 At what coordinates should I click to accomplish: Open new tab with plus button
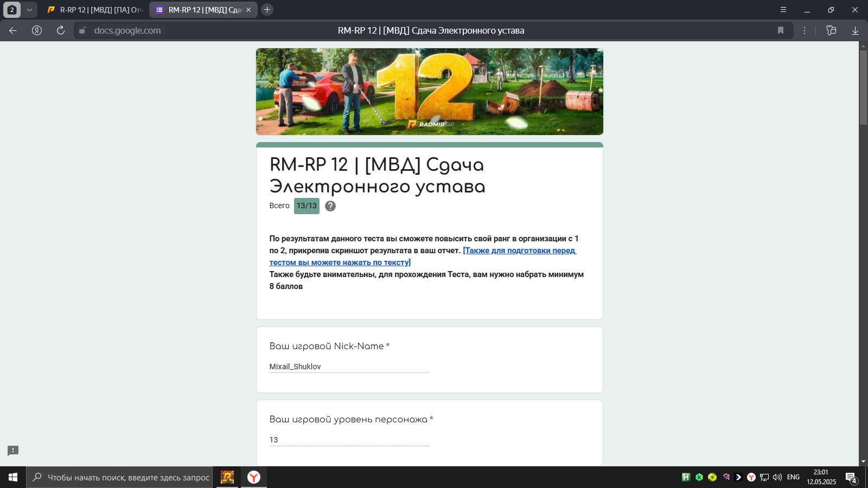pyautogui.click(x=267, y=9)
